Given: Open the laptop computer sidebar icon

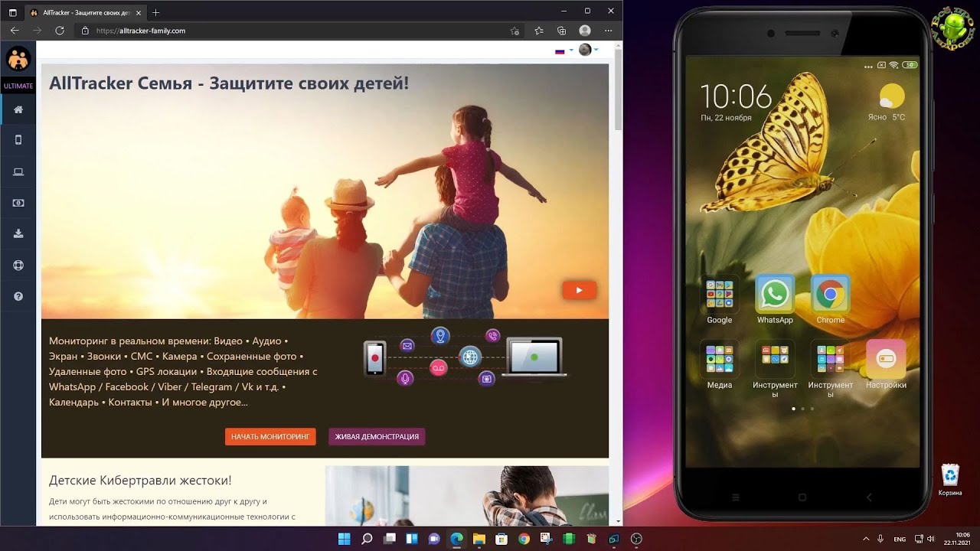Looking at the screenshot, I should coord(18,171).
